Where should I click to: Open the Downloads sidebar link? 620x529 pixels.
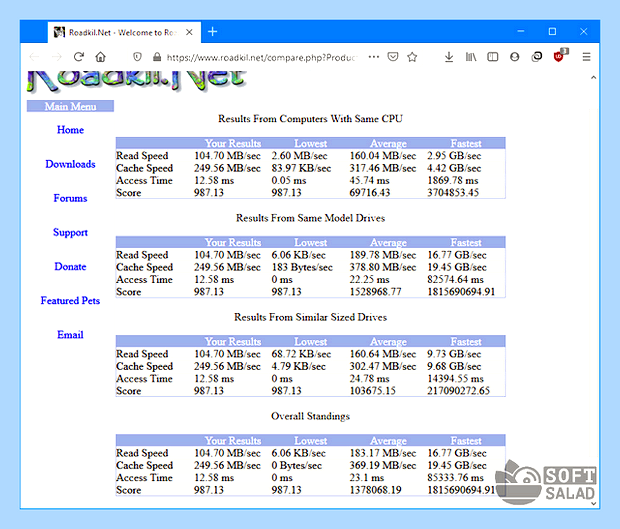click(x=70, y=164)
